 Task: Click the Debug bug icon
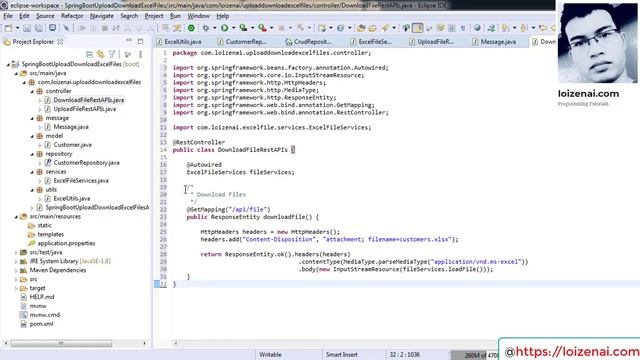pos(206,28)
